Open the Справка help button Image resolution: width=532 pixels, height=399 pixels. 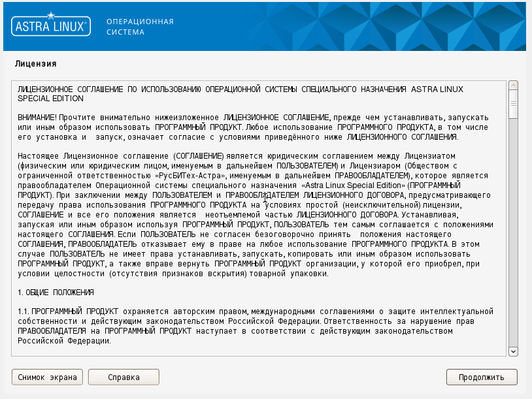point(124,377)
